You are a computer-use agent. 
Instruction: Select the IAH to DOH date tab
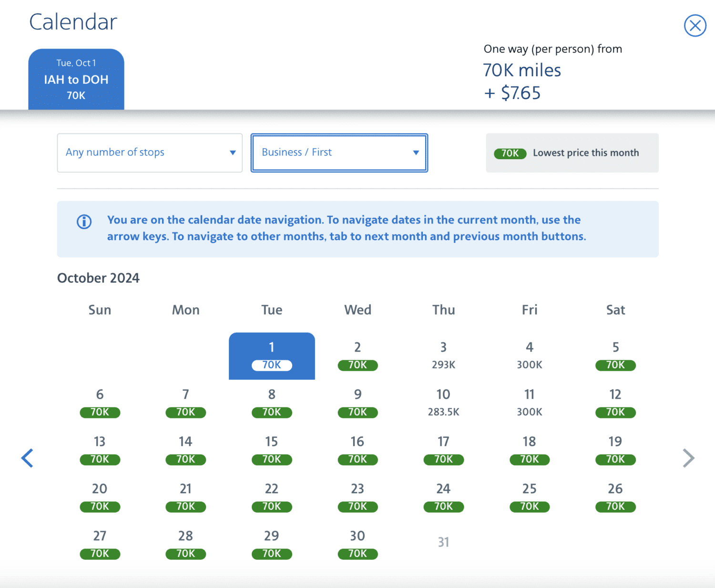(76, 79)
